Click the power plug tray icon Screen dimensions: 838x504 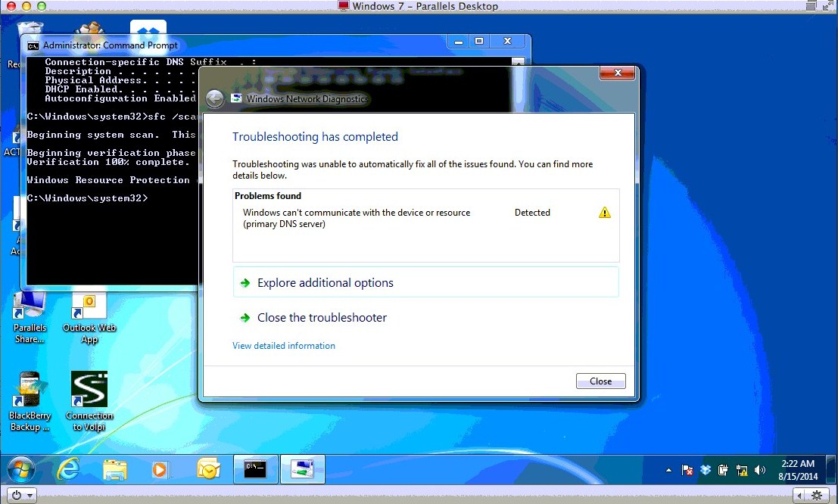pos(723,470)
